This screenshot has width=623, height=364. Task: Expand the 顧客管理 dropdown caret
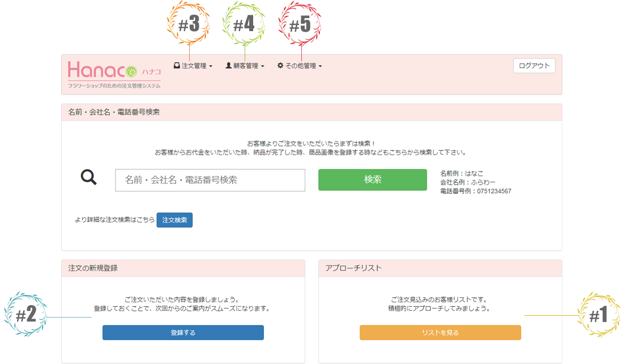(263, 67)
